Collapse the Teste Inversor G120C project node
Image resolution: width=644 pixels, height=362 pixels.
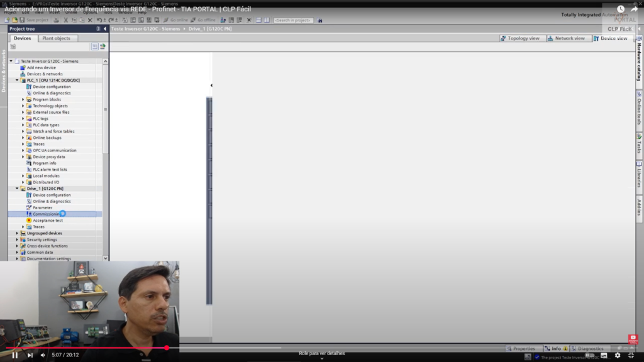click(x=11, y=61)
